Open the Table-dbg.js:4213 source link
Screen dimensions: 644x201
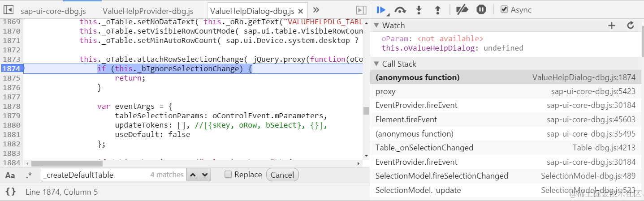click(x=604, y=148)
